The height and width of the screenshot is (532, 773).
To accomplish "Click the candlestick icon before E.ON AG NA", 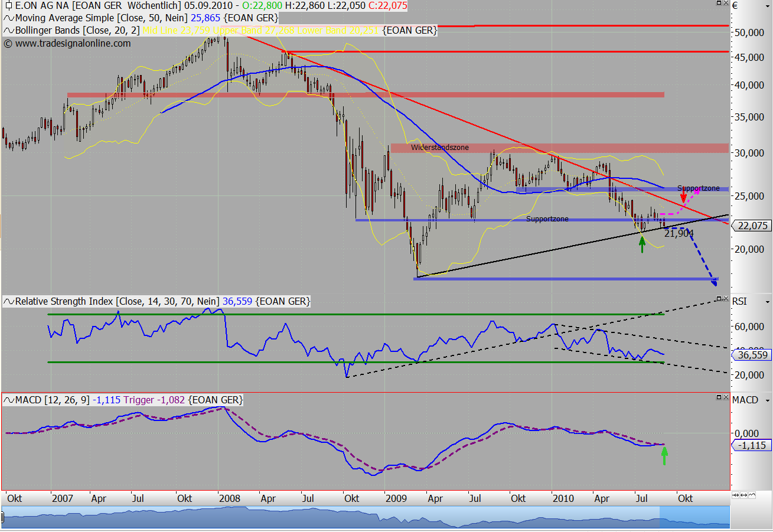I will point(8,6).
